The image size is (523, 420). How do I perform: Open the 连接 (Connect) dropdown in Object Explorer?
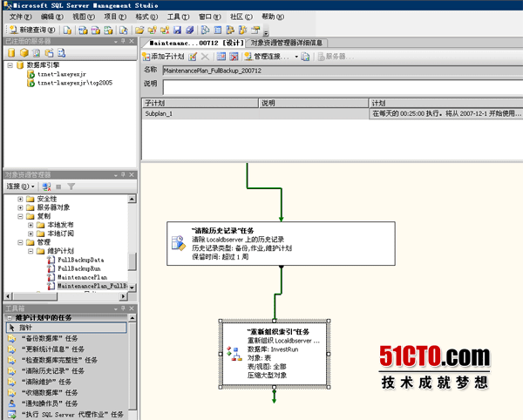pos(20,186)
